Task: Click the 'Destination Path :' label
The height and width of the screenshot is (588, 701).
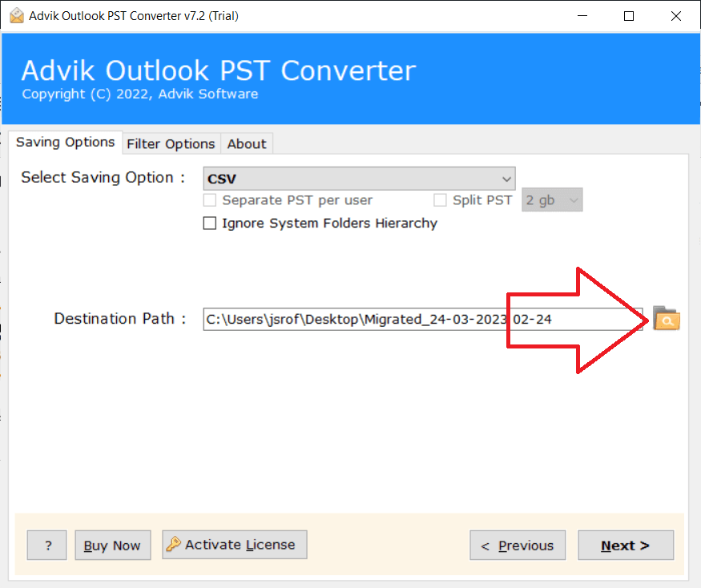Action: [120, 319]
